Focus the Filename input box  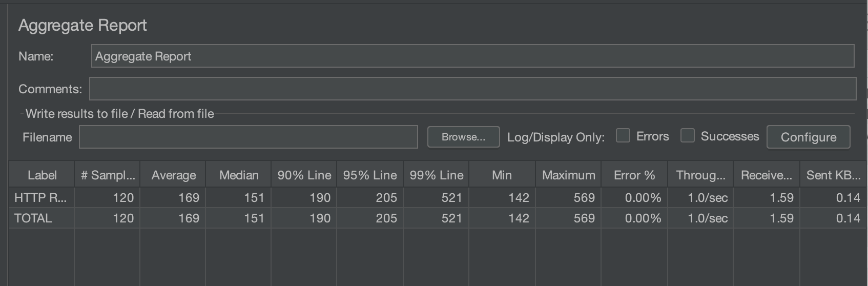point(249,137)
